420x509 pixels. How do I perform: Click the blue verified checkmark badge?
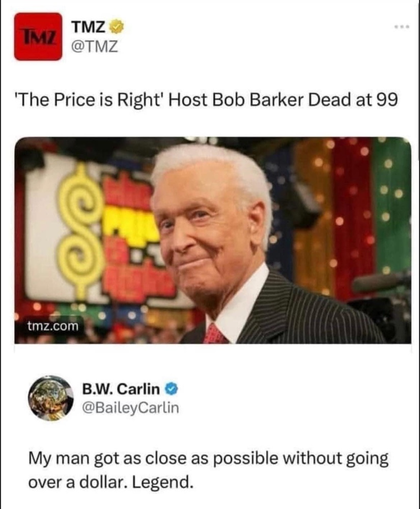172,389
